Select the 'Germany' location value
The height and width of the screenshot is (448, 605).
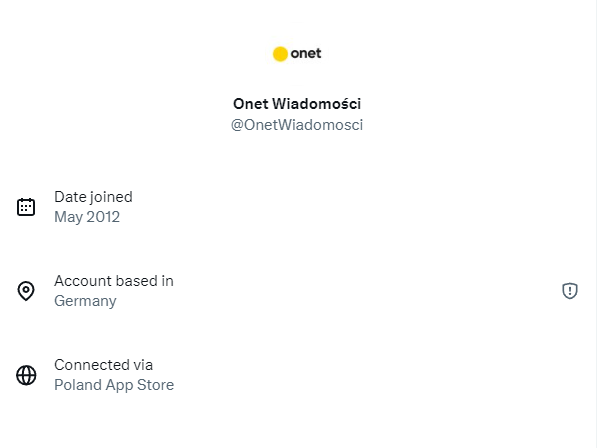click(x=85, y=301)
